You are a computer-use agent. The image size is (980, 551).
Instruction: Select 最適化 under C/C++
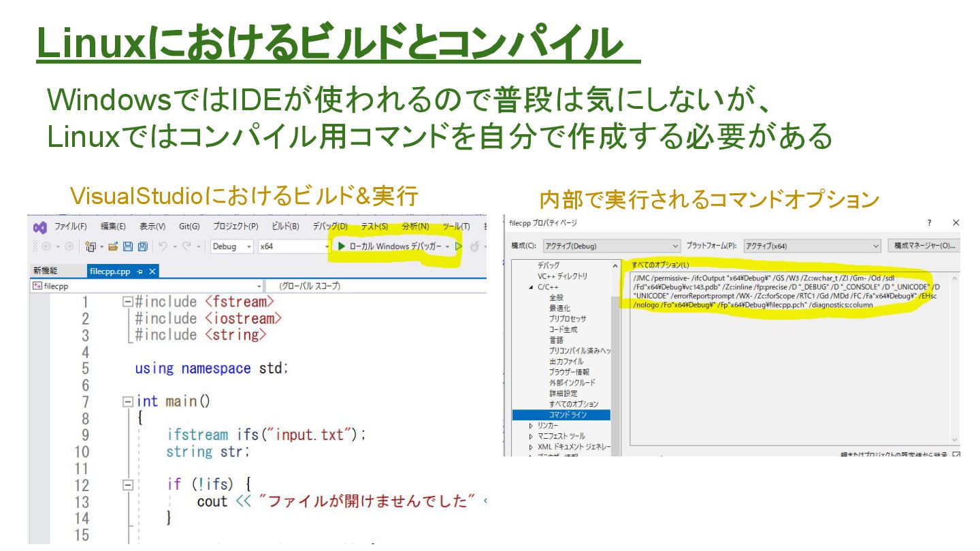click(559, 308)
